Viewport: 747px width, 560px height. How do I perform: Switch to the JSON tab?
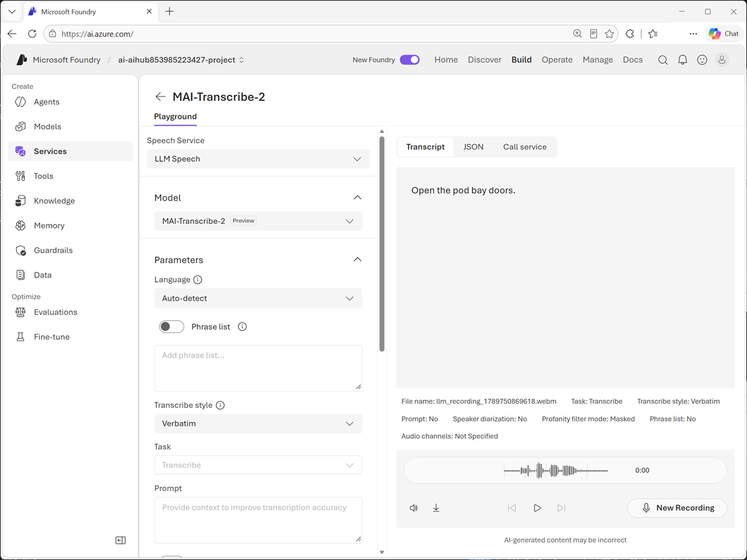pyautogui.click(x=473, y=147)
